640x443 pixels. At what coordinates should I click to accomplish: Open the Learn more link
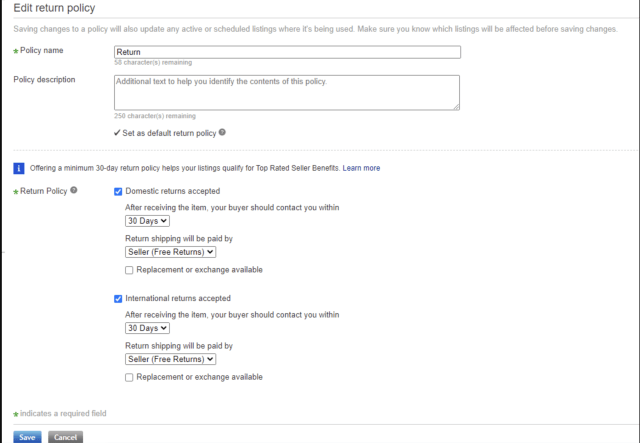tap(361, 168)
